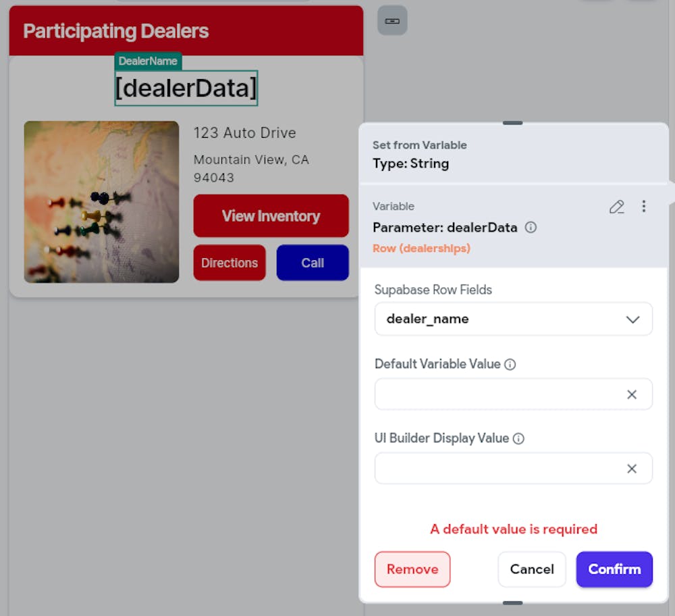This screenshot has width=675, height=616.
Task: Click info icon beside UI Builder Display Value
Action: click(x=518, y=439)
